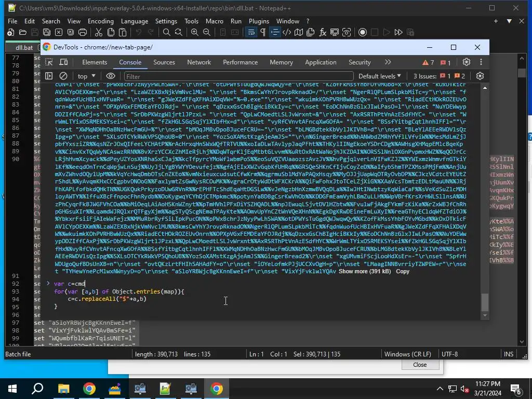Image resolution: width=532 pixels, height=399 pixels.
Task: Open Macro menu in Notepad++
Action: 215,21
